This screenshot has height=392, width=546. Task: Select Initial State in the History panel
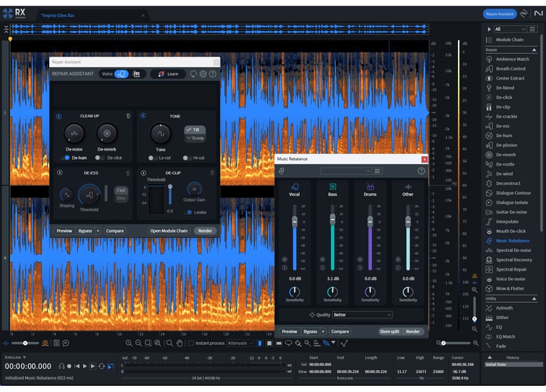(495, 365)
